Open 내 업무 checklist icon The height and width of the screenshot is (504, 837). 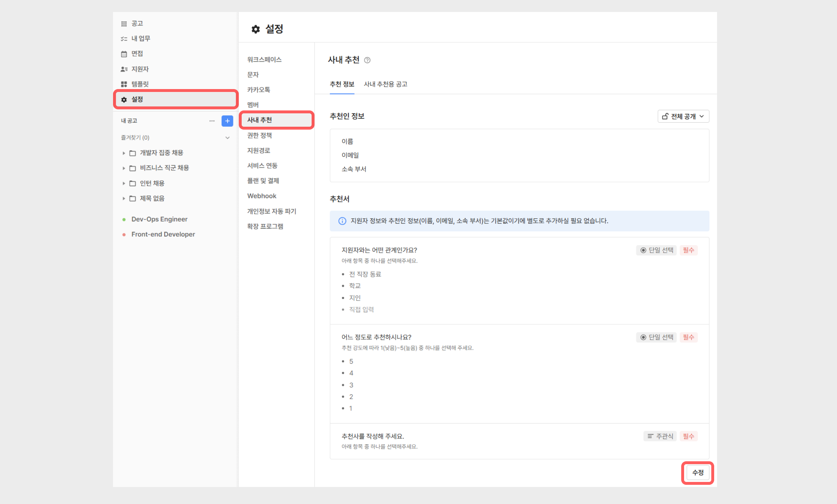coord(124,39)
